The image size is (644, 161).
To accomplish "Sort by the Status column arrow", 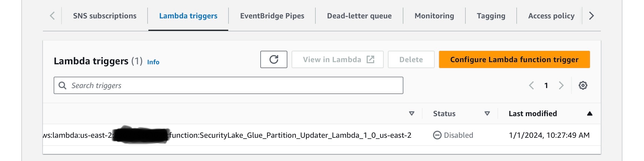I will point(487,113).
